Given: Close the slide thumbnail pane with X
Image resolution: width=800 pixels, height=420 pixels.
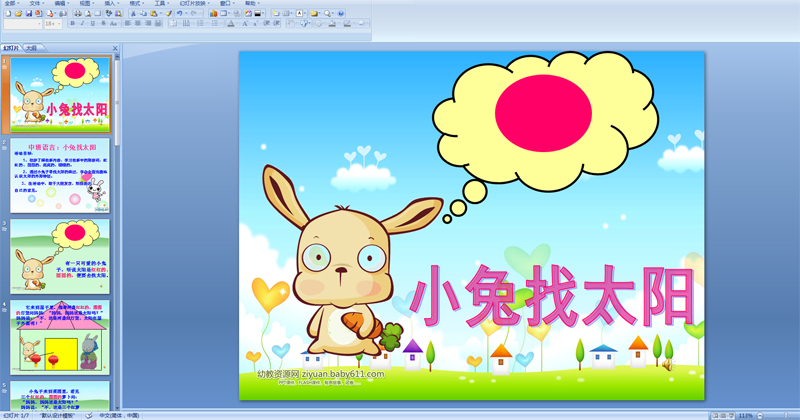Looking at the screenshot, I should click(115, 48).
